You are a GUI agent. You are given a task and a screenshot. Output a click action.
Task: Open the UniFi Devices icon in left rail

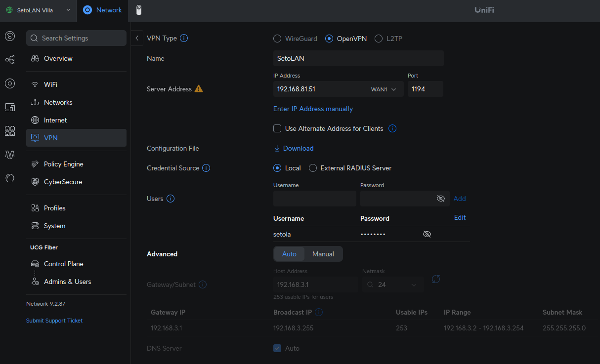10,83
